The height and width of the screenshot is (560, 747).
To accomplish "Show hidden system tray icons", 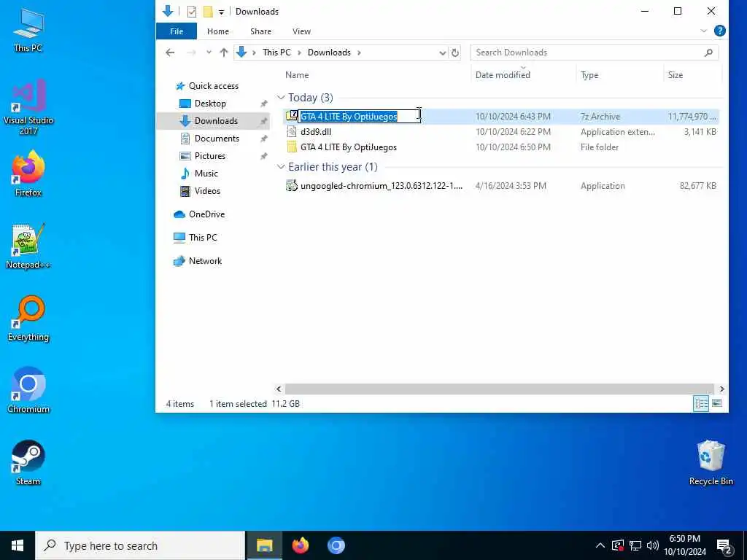I will 600,545.
